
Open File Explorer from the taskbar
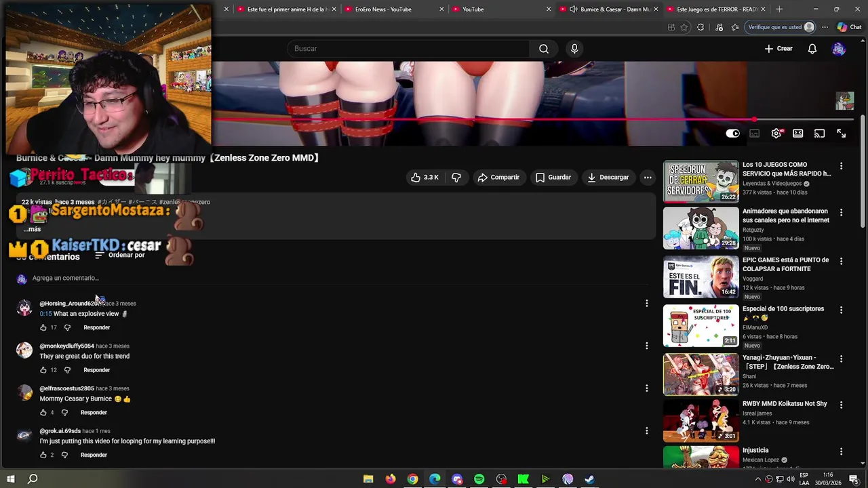[x=368, y=479]
